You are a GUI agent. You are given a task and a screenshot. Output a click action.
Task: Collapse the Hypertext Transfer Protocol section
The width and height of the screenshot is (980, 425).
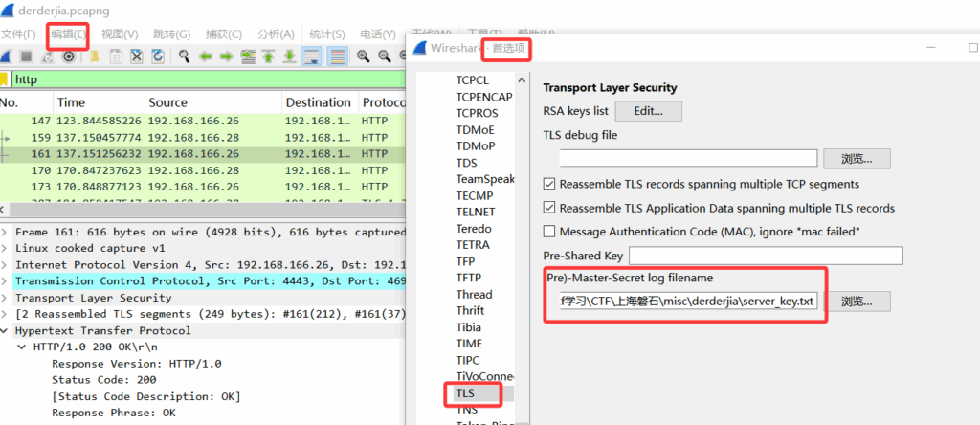[7, 330]
